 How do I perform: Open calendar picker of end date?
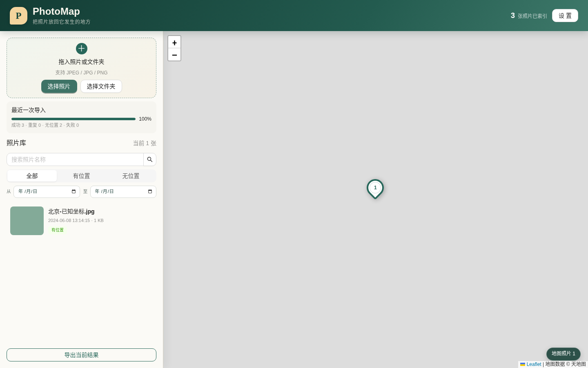(x=150, y=191)
